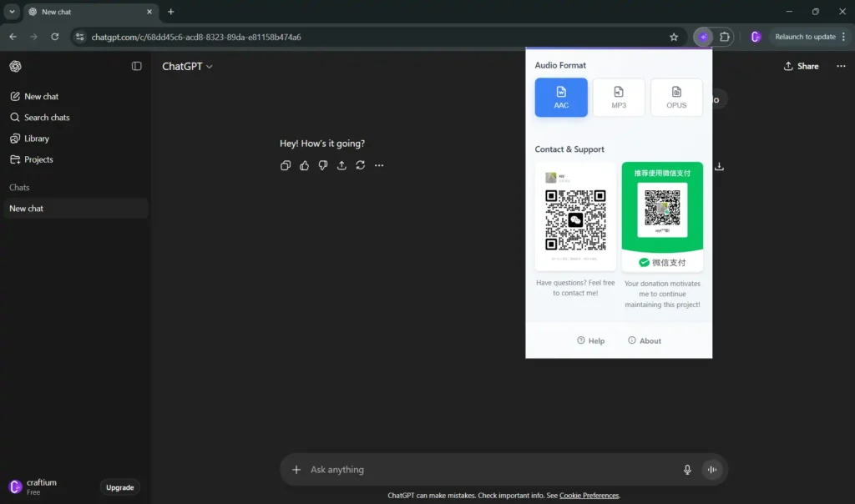
Task: Go to Projects in sidebar
Action: [38, 159]
